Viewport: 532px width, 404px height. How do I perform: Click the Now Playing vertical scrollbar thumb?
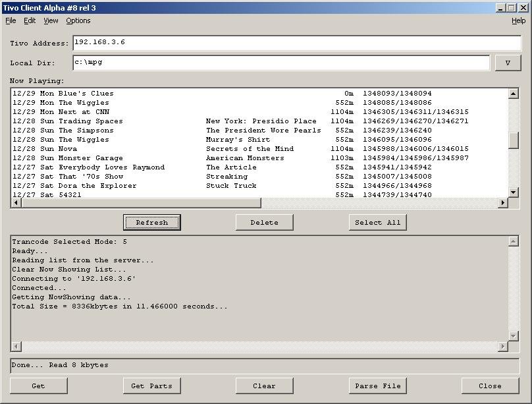tap(514, 140)
